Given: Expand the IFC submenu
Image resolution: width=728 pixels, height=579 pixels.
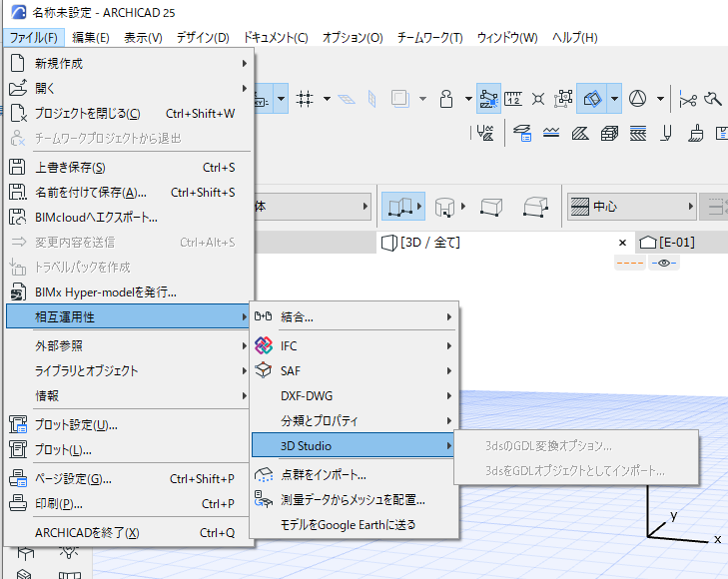Looking at the screenshot, I should (354, 345).
